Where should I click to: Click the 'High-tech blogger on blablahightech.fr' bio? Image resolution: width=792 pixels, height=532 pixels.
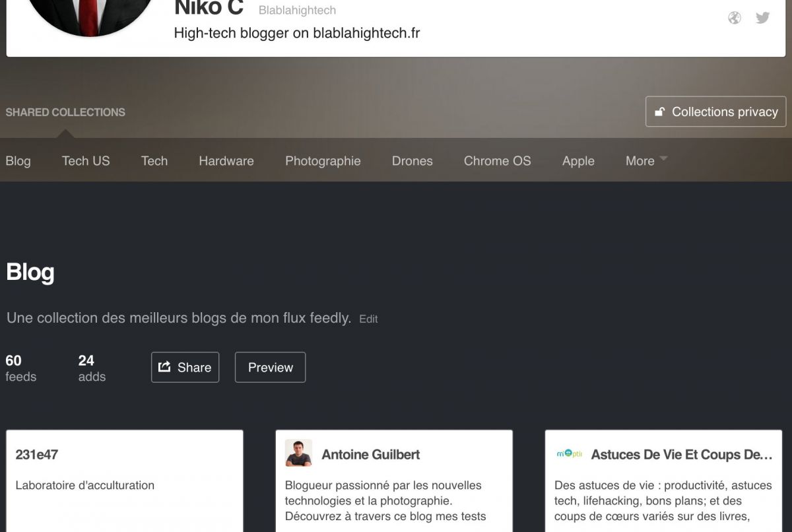(x=297, y=33)
